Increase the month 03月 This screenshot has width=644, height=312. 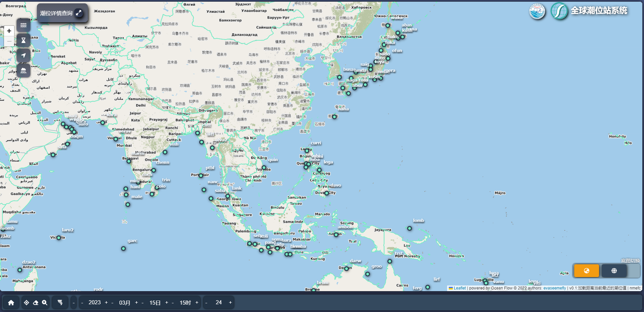137,303
